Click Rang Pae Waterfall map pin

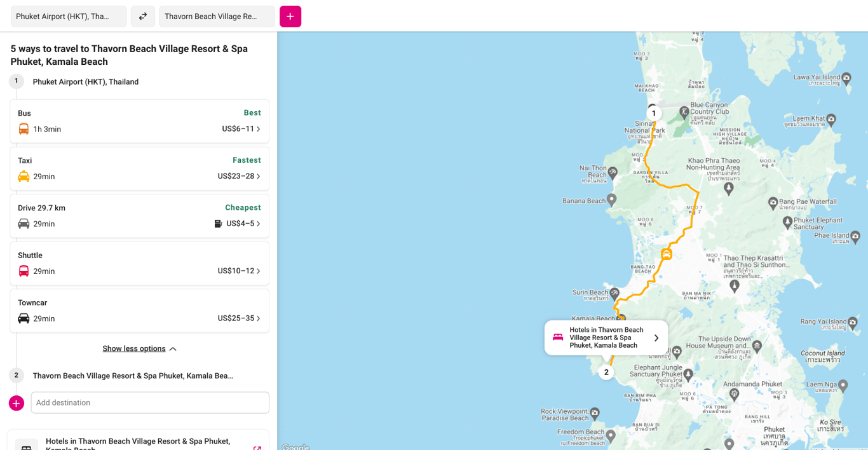click(x=773, y=203)
